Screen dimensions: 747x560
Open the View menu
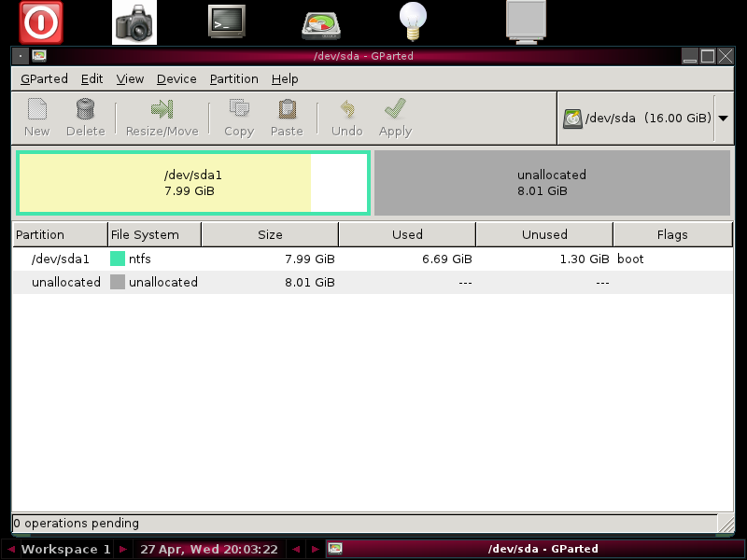click(x=130, y=79)
